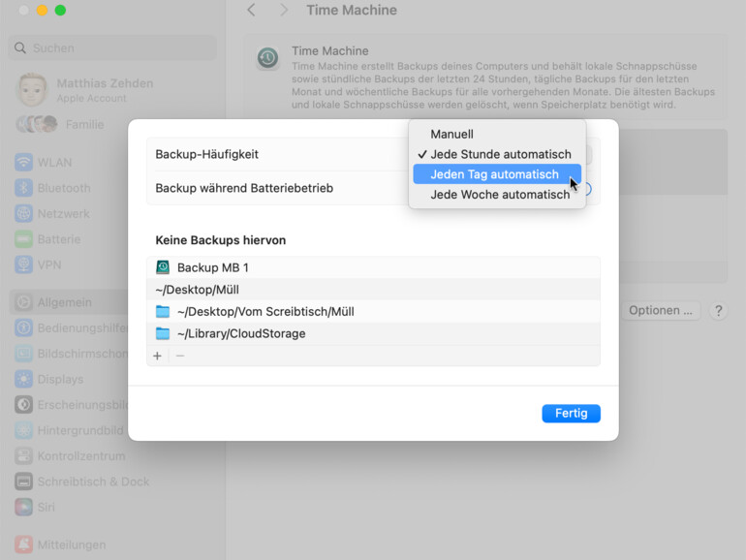Choose Jede Stunde automatisch option
Image resolution: width=746 pixels, height=560 pixels.
(x=497, y=154)
